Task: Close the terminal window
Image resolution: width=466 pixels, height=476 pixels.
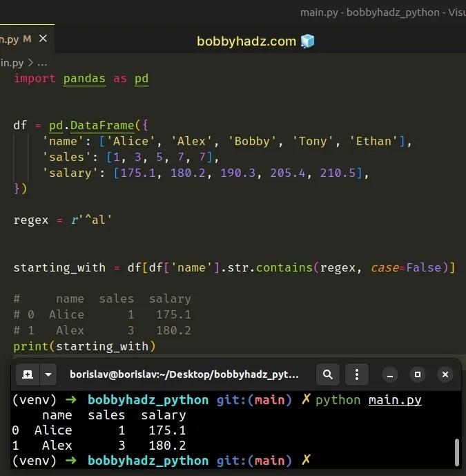Action: coord(445,374)
